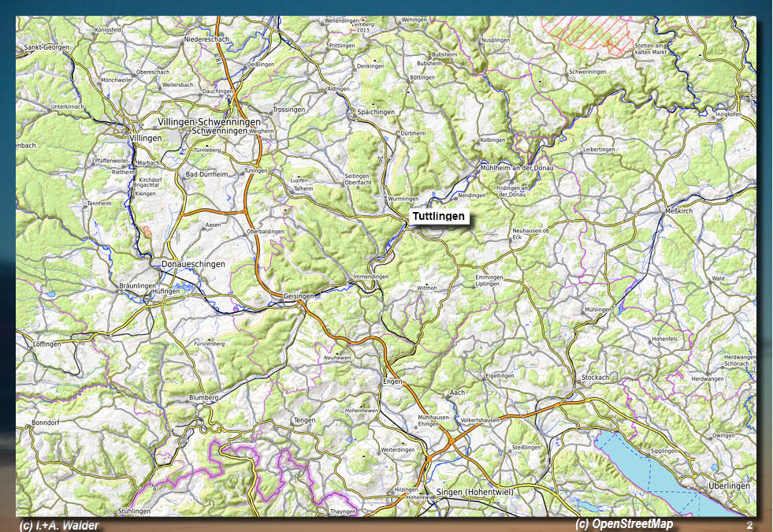Viewport: 773px width, 532px height.
Task: Click the Villingen-Schwenningen city label
Action: point(209,122)
